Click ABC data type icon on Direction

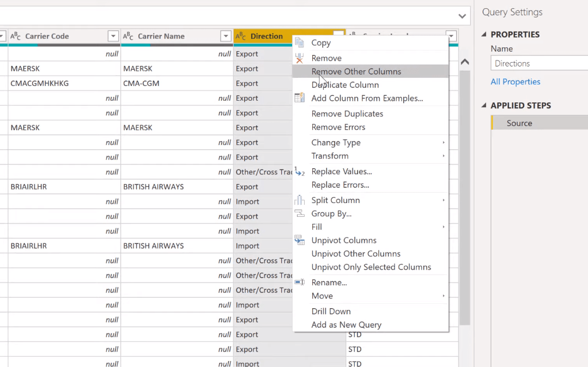tap(241, 36)
